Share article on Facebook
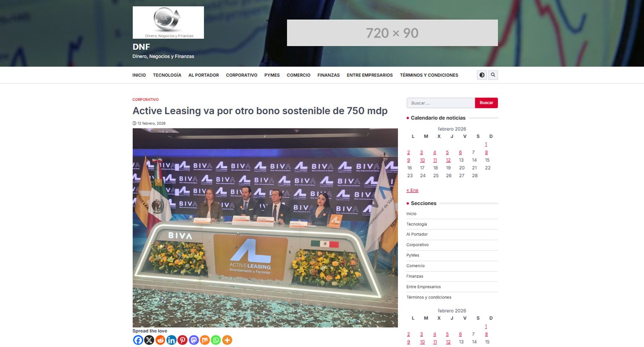644x347 pixels. click(x=138, y=340)
